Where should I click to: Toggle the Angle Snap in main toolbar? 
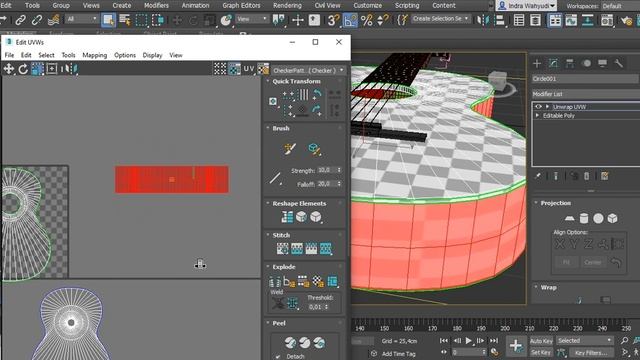pos(350,20)
